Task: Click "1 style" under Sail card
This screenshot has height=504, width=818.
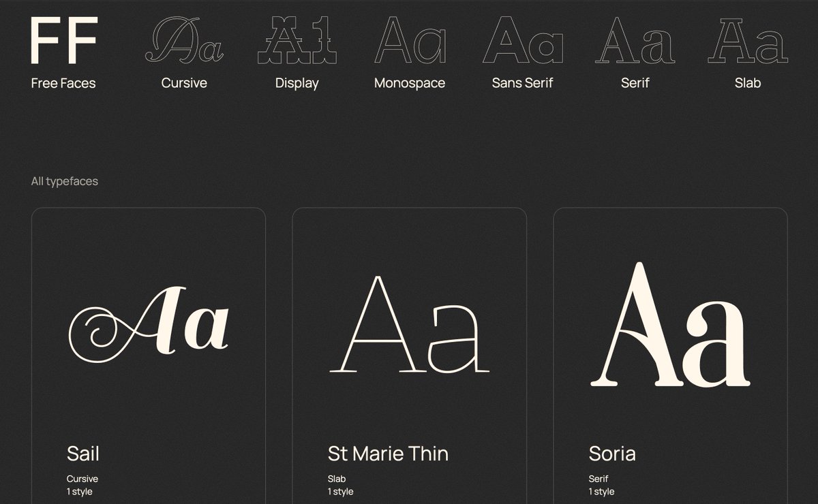Action: 80,492
